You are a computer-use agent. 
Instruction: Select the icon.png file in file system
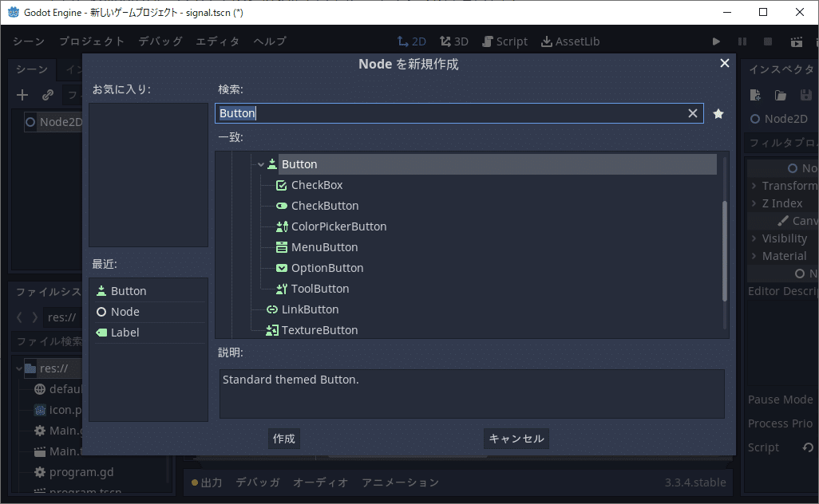pyautogui.click(x=58, y=411)
